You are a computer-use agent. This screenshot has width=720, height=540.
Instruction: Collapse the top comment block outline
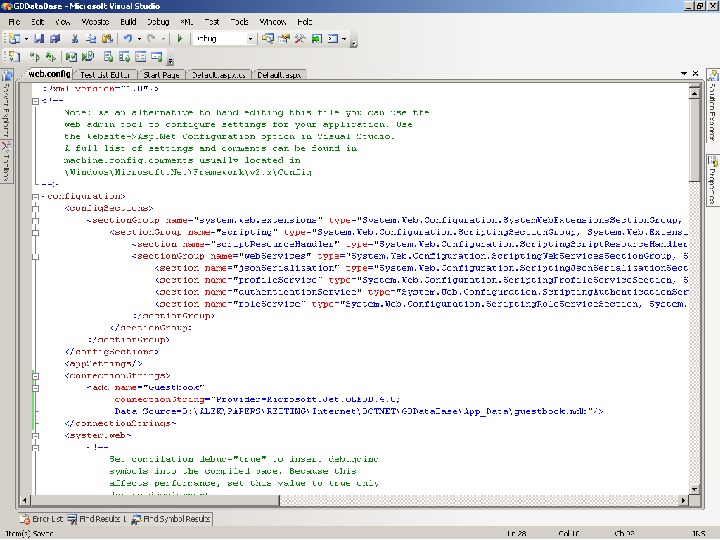tap(37, 100)
